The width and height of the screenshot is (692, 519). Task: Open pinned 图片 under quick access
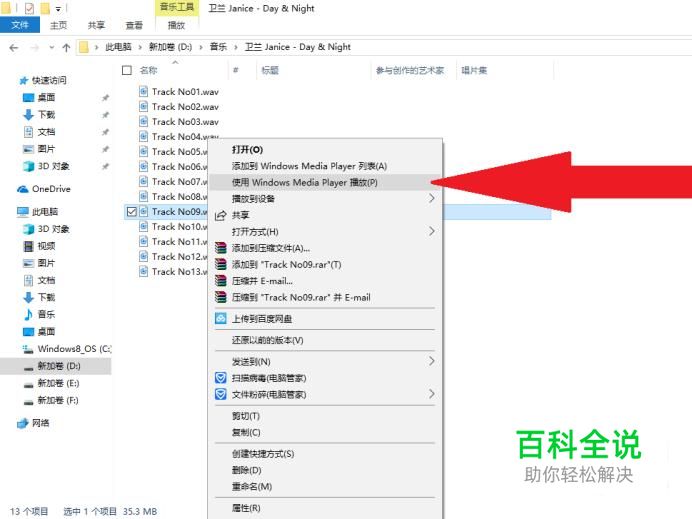point(46,149)
